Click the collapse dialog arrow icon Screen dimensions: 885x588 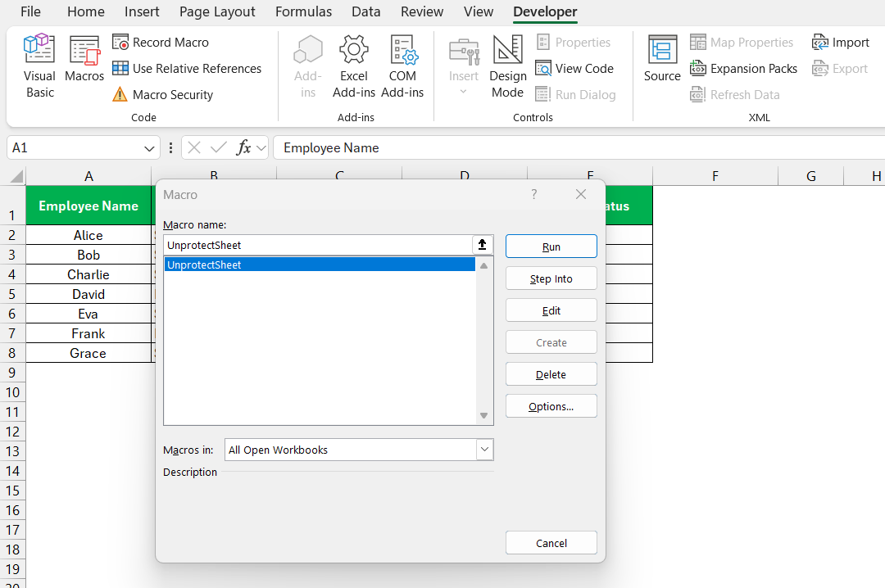tap(482, 245)
